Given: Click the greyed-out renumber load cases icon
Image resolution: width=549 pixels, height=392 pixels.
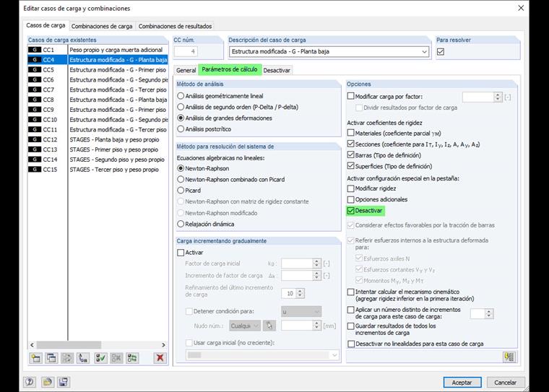Looking at the screenshot, I should (67, 357).
